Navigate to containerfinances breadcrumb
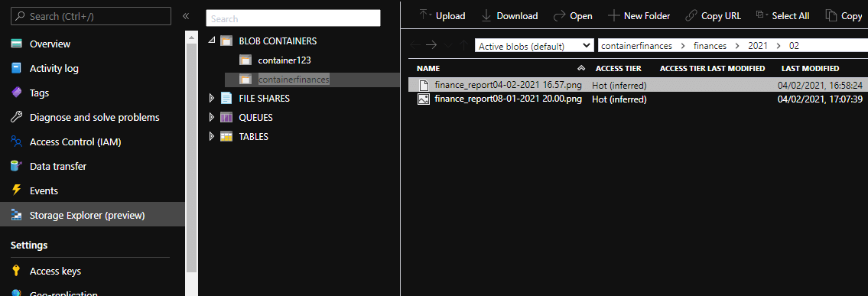 [x=636, y=46]
